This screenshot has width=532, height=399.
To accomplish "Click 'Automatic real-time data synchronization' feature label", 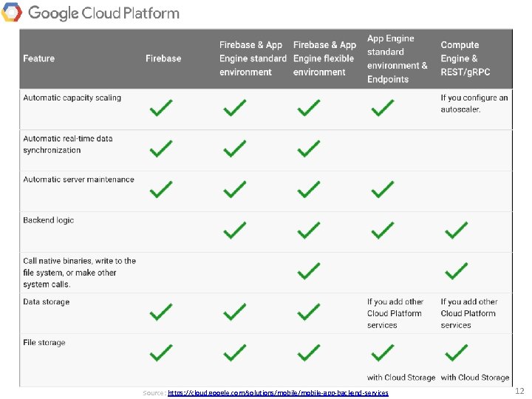I will (x=68, y=144).
